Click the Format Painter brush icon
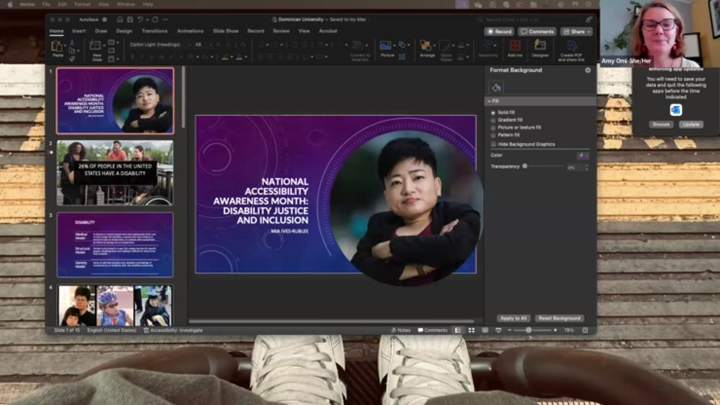720x405 pixels. pyautogui.click(x=72, y=59)
